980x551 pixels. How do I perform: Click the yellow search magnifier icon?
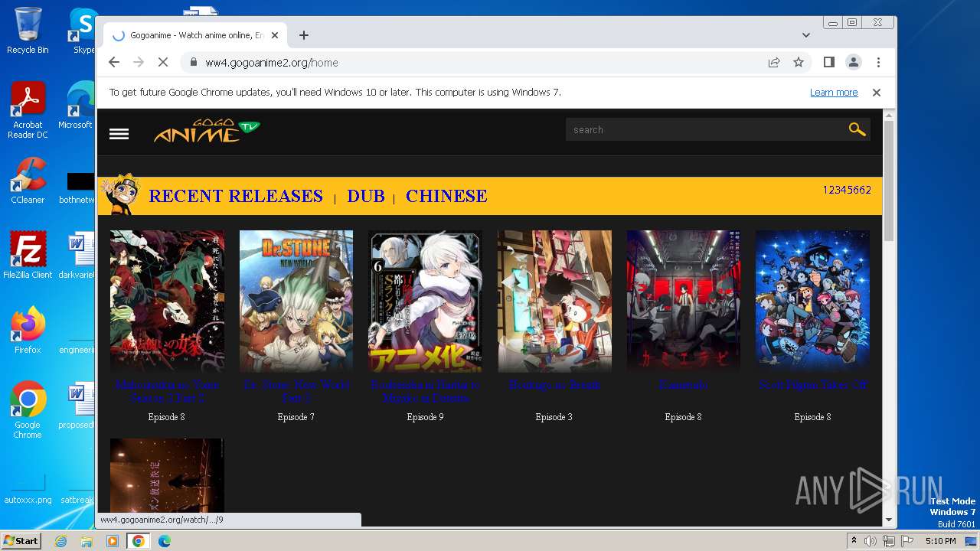857,129
